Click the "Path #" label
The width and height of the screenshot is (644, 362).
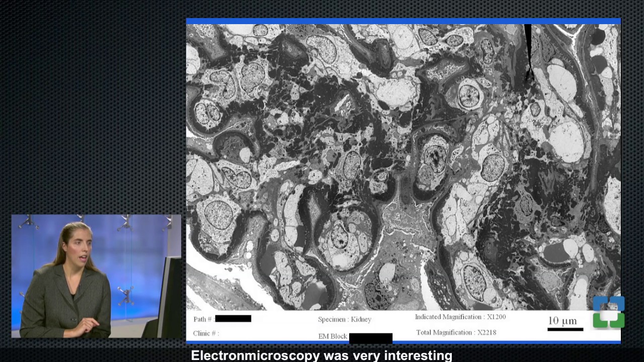pyautogui.click(x=203, y=319)
